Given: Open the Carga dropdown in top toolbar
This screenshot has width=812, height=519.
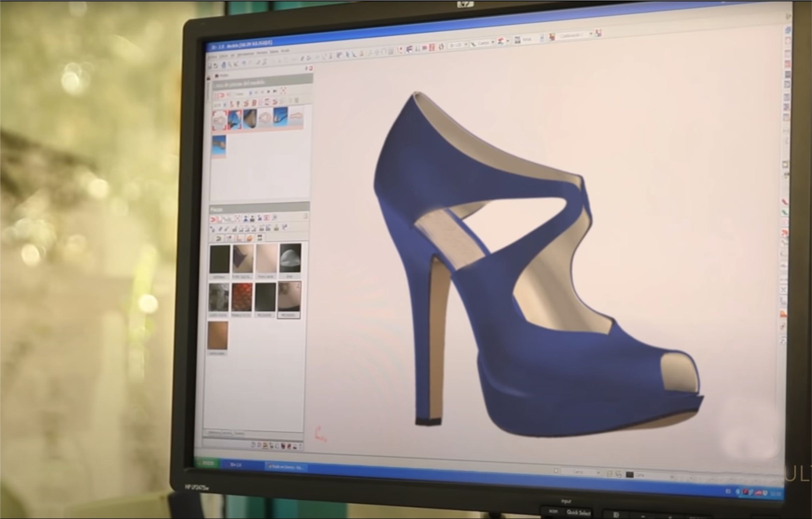Looking at the screenshot, I should [493, 43].
